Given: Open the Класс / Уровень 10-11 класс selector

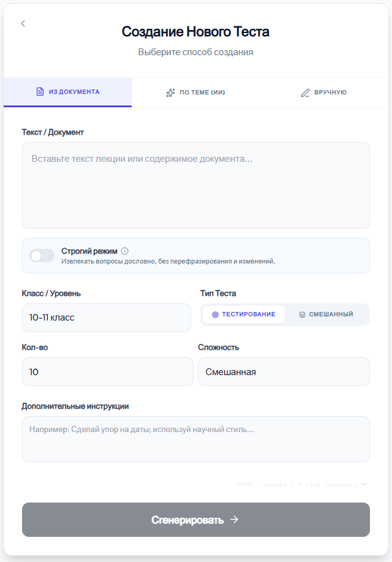Looking at the screenshot, I should tap(107, 317).
